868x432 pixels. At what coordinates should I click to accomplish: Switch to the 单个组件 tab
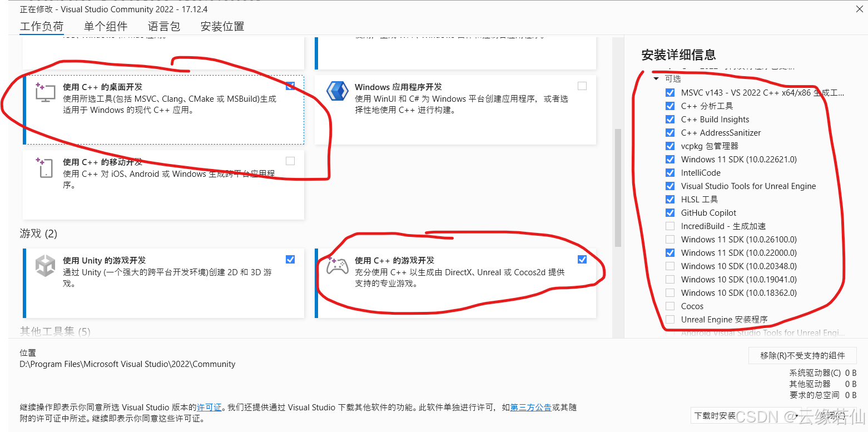(106, 26)
